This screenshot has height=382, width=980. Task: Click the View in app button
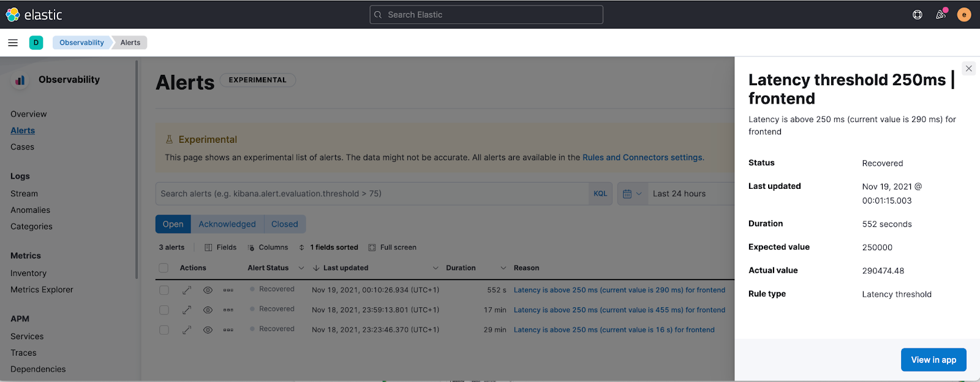pyautogui.click(x=933, y=360)
